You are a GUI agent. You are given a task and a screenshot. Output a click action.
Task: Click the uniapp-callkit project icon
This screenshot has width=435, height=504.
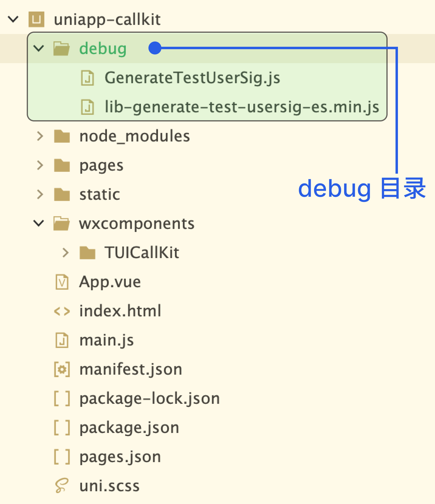coord(36,19)
